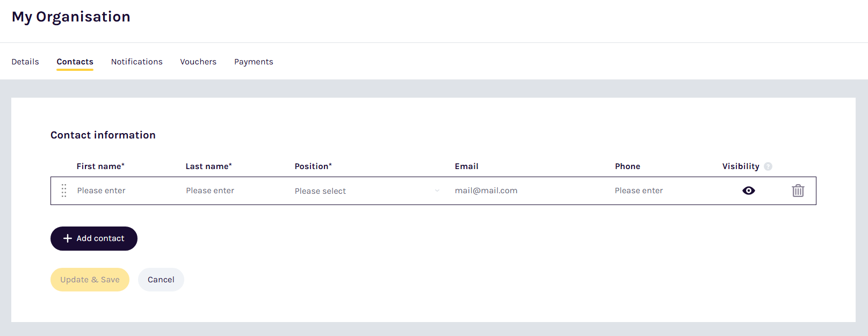The image size is (868, 336).
Task: Click the Cancel button
Action: [161, 280]
